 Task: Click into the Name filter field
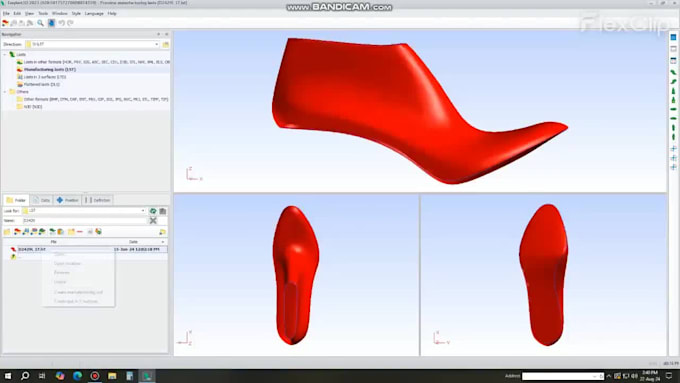click(x=84, y=220)
